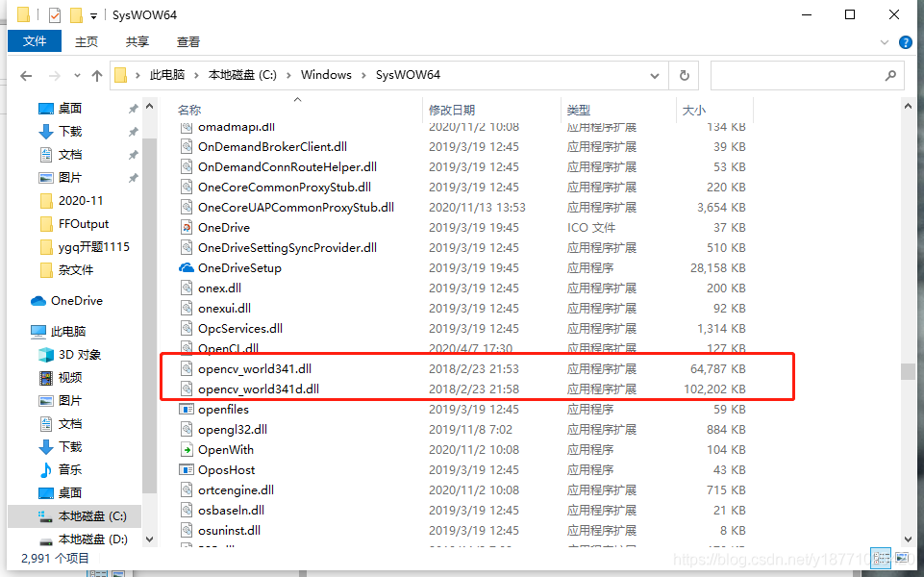
Task: Click the navigation pane scroll-down arrow
Action: click(149, 539)
